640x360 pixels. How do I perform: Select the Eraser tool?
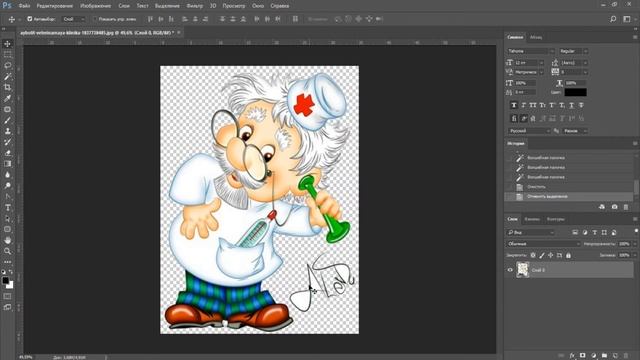pos(7,153)
